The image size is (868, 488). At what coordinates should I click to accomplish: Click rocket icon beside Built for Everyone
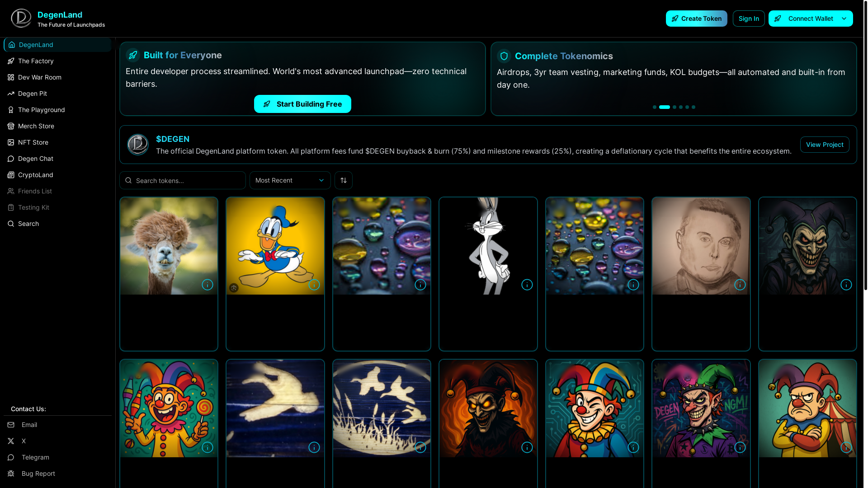[x=133, y=55]
